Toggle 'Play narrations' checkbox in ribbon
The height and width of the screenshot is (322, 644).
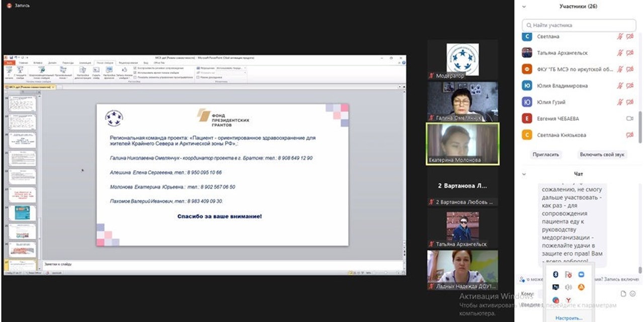tap(135, 67)
